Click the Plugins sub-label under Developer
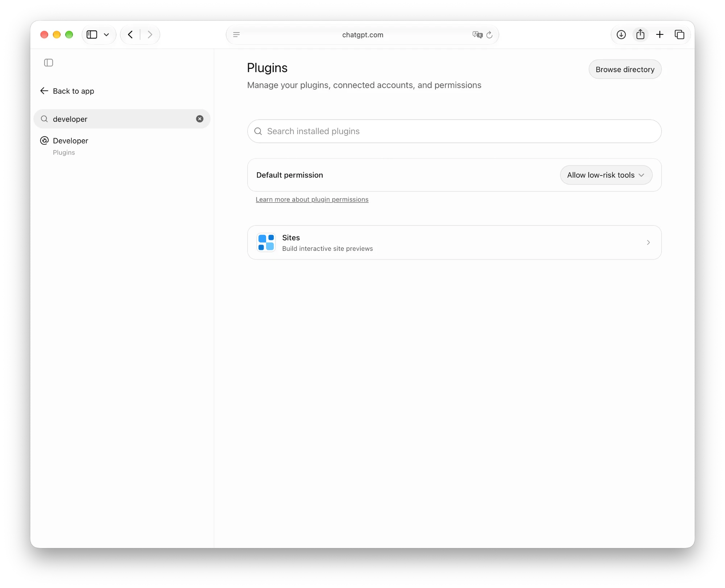The height and width of the screenshot is (588, 725). [64, 153]
